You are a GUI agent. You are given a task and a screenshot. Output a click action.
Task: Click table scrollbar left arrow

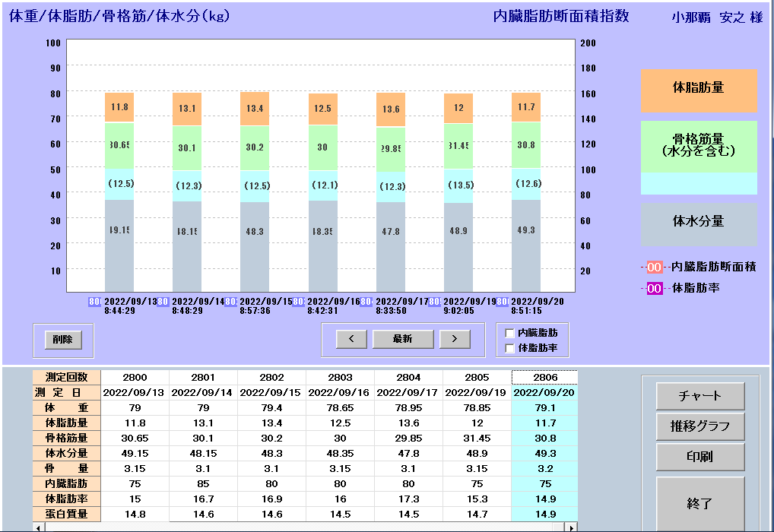pos(39,528)
